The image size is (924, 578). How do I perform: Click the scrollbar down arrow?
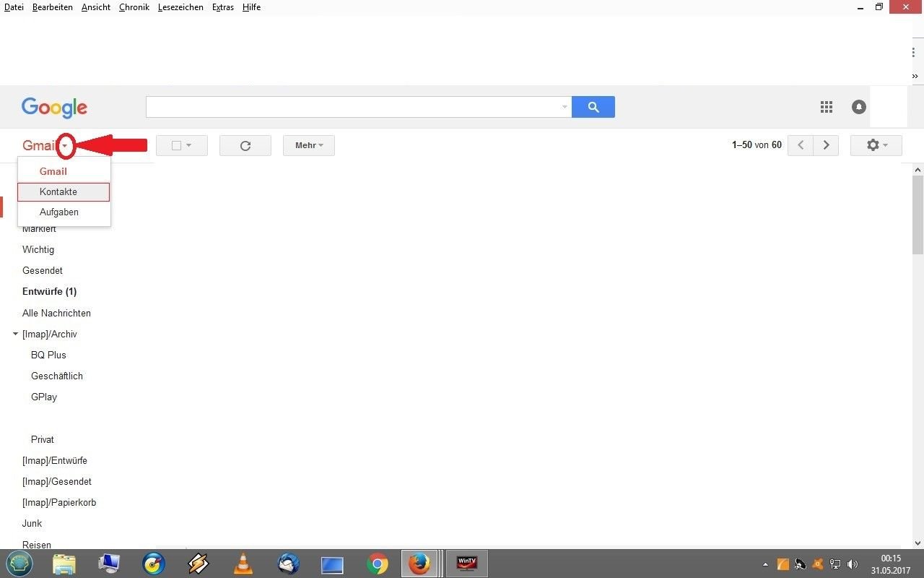click(x=918, y=543)
